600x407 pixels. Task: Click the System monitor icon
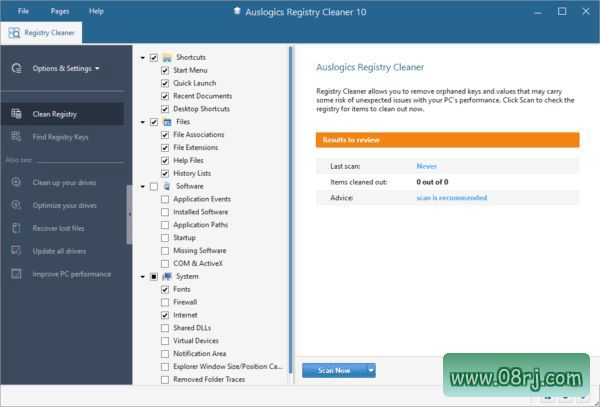coord(167,277)
